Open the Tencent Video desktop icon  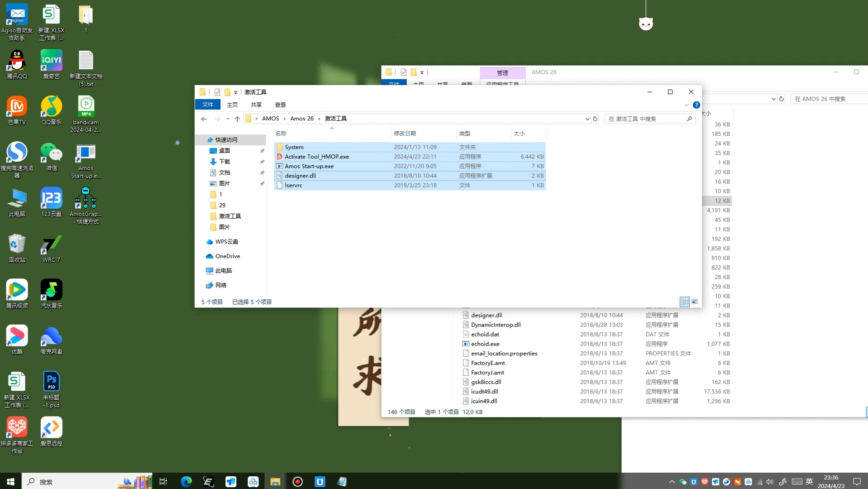point(17,294)
